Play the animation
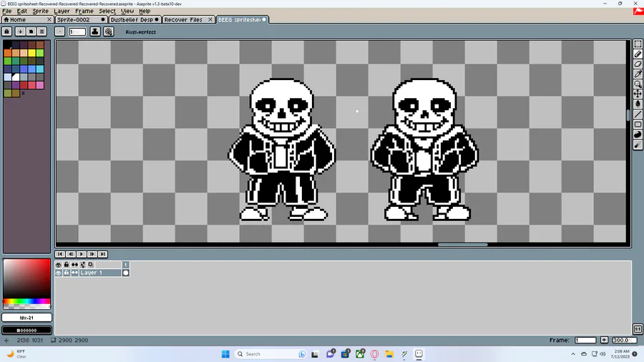This screenshot has width=644, height=362. click(82, 254)
